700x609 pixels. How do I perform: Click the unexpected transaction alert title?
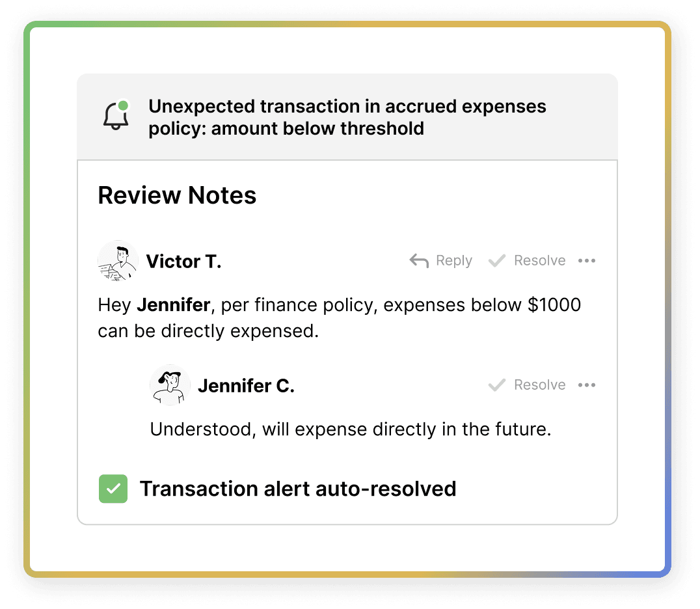(347, 117)
